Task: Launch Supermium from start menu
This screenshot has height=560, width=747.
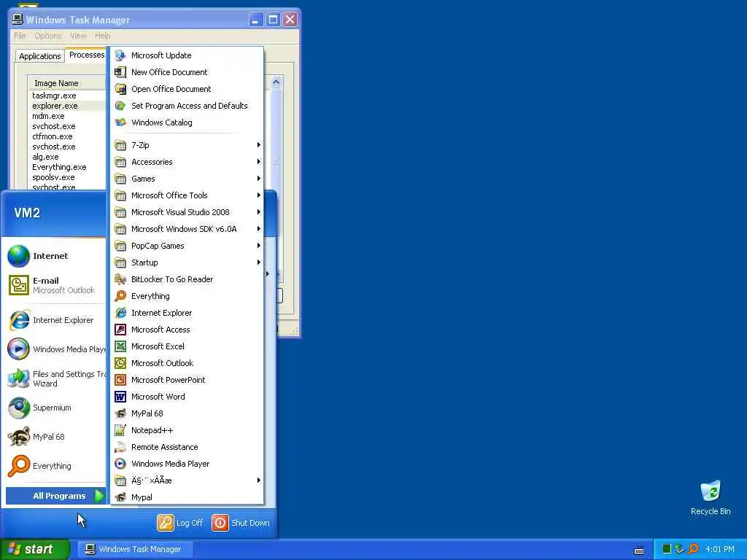Action: pos(55,408)
